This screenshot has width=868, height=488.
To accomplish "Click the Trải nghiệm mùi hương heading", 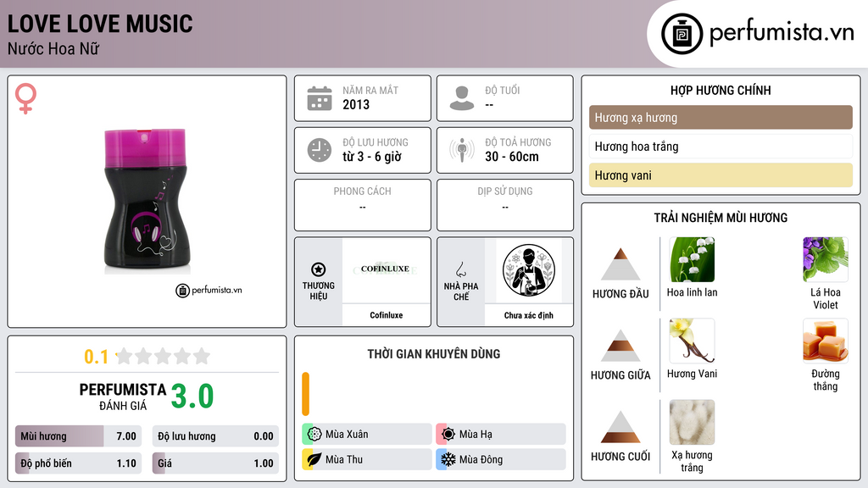I will (721, 218).
